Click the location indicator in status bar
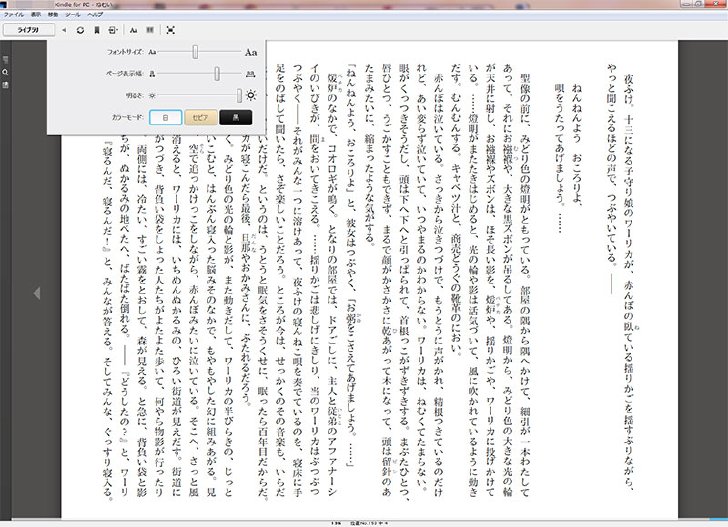Screen dimensions: 728x527 click(369, 523)
